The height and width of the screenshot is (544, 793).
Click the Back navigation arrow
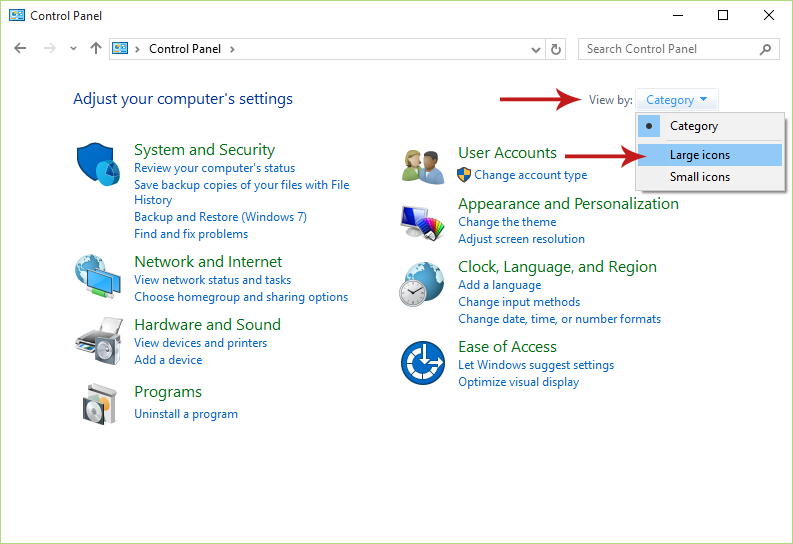click(x=21, y=48)
